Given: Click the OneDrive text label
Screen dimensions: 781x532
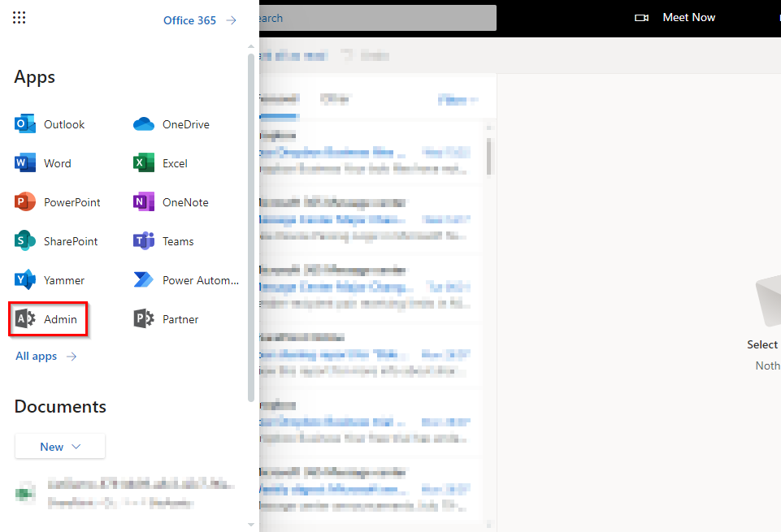Looking at the screenshot, I should pyautogui.click(x=186, y=124).
